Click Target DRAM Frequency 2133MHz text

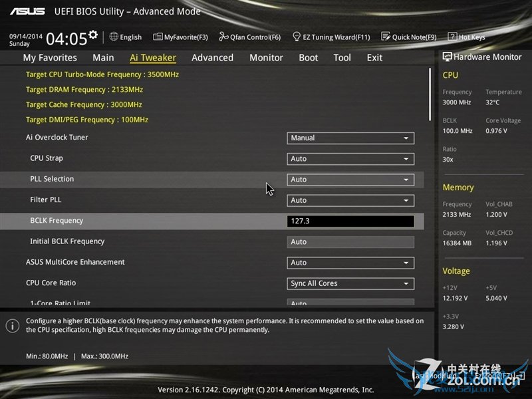point(84,90)
